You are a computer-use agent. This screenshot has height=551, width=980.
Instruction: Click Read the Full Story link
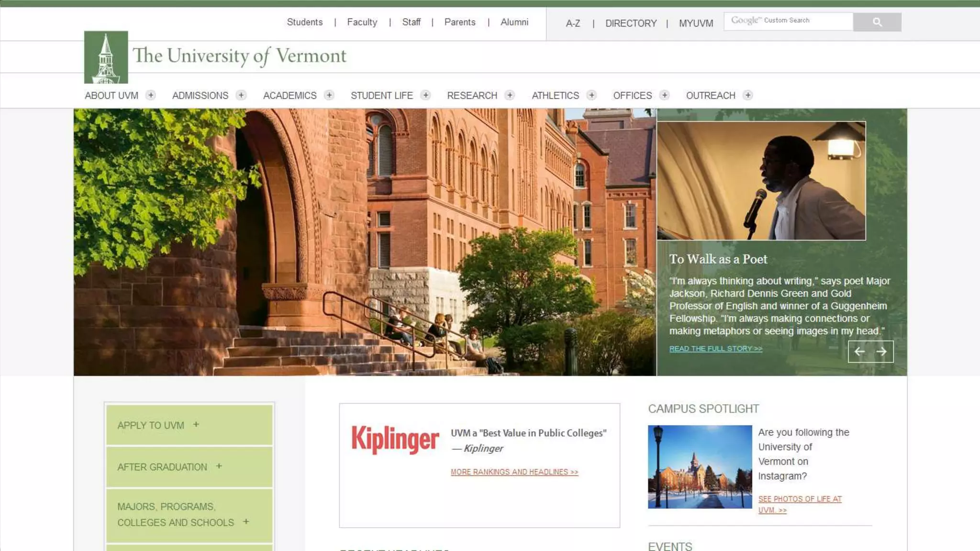(715, 349)
